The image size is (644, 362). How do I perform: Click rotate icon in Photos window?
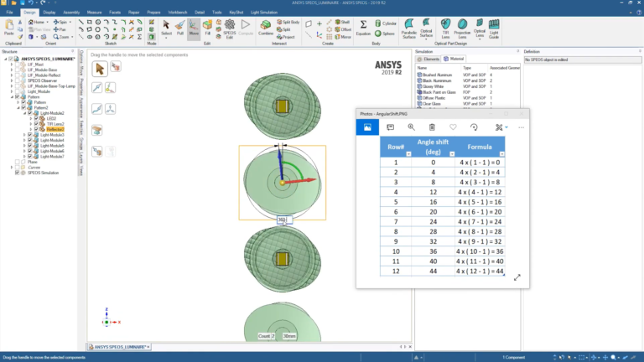[474, 127]
